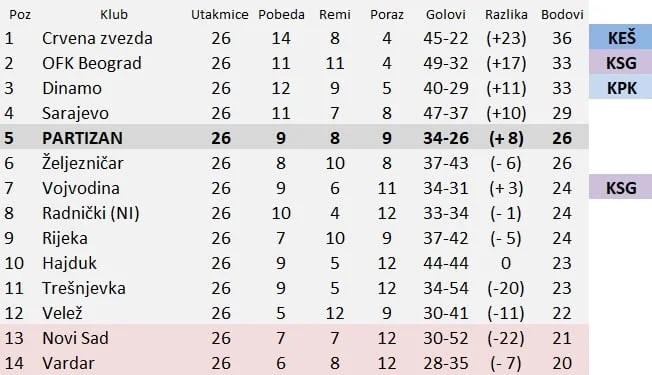Click the Hajduk club name cell
Viewport: 652px width, 375px height.
pyautogui.click(x=69, y=263)
